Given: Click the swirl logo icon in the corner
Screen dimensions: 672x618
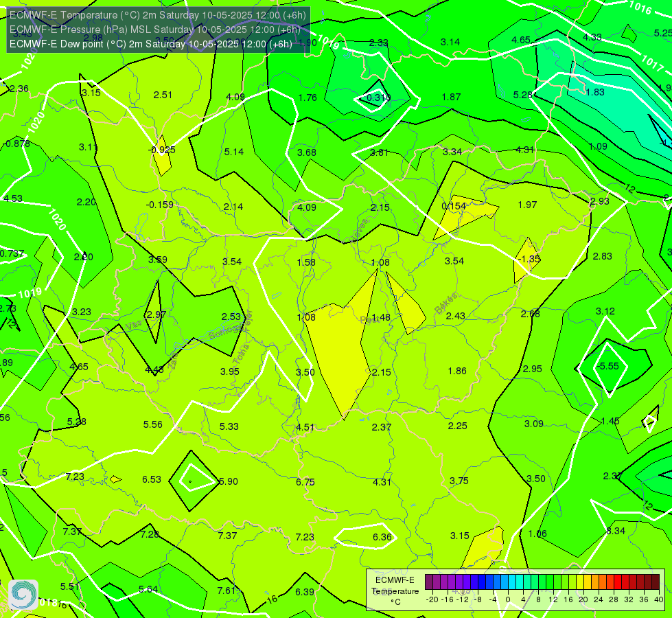Looking at the screenshot, I should [x=23, y=595].
